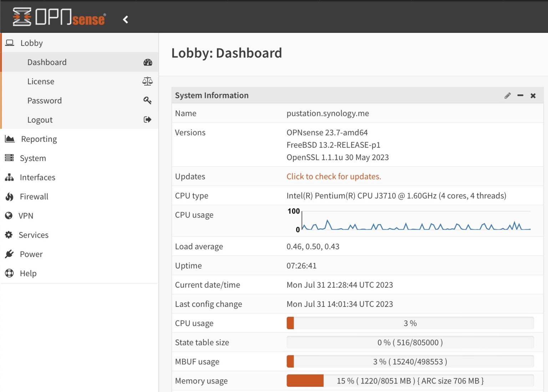This screenshot has width=548, height=392.
Task: Click the Password key icon
Action: [147, 100]
